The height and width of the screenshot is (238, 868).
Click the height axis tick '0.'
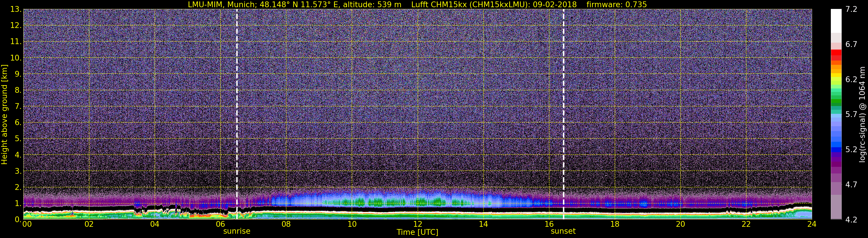click(x=18, y=219)
